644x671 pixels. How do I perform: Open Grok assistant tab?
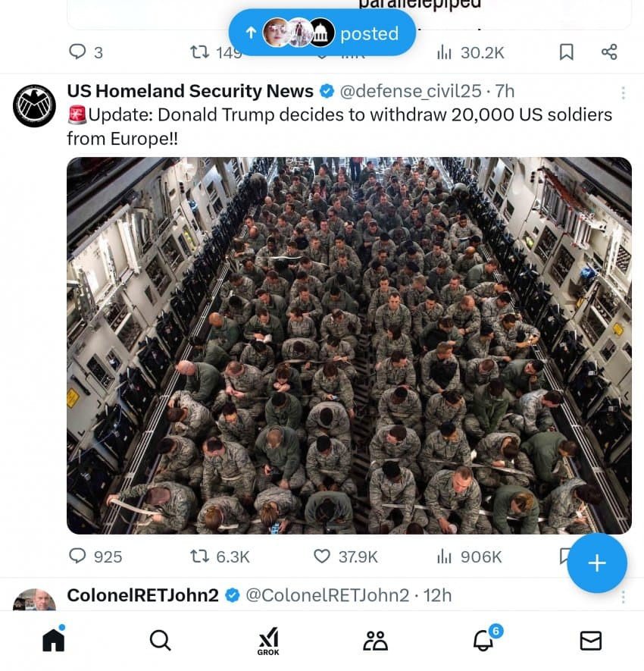[x=268, y=641]
